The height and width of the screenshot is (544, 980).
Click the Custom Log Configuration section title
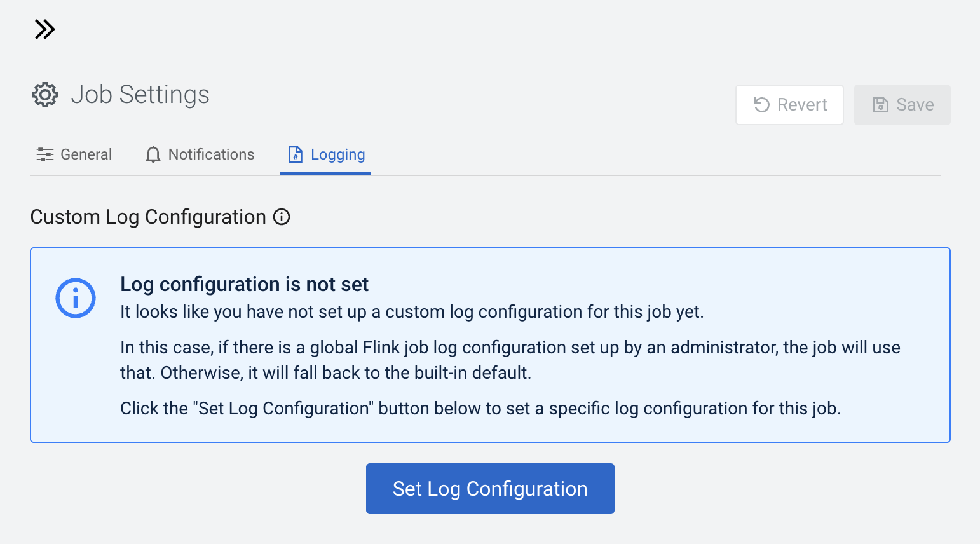point(148,217)
